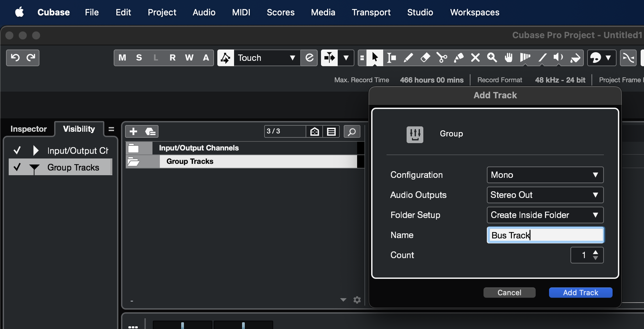Viewport: 644px width, 329px height.
Task: Click the Add Track plus icon
Action: pyautogui.click(x=133, y=131)
